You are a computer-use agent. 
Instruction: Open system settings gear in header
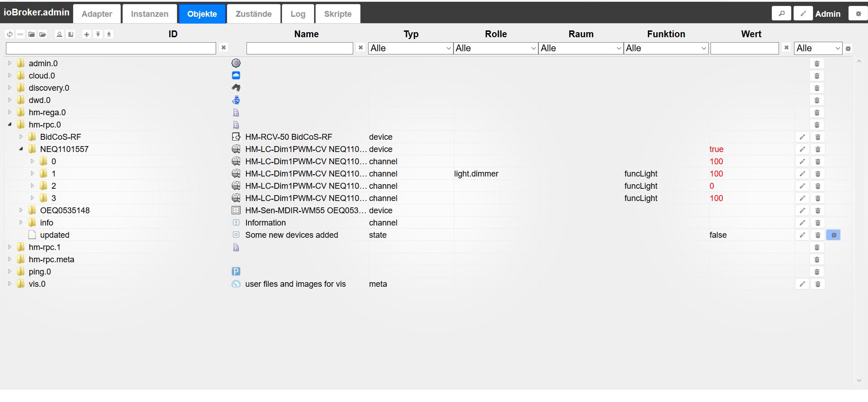(858, 14)
